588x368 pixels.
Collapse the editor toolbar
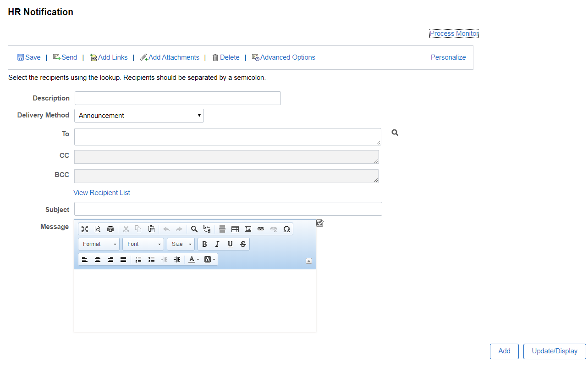tap(309, 261)
